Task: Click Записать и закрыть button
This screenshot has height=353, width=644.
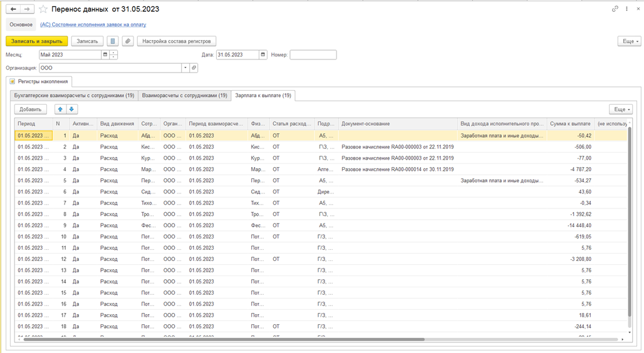Action: (x=36, y=41)
